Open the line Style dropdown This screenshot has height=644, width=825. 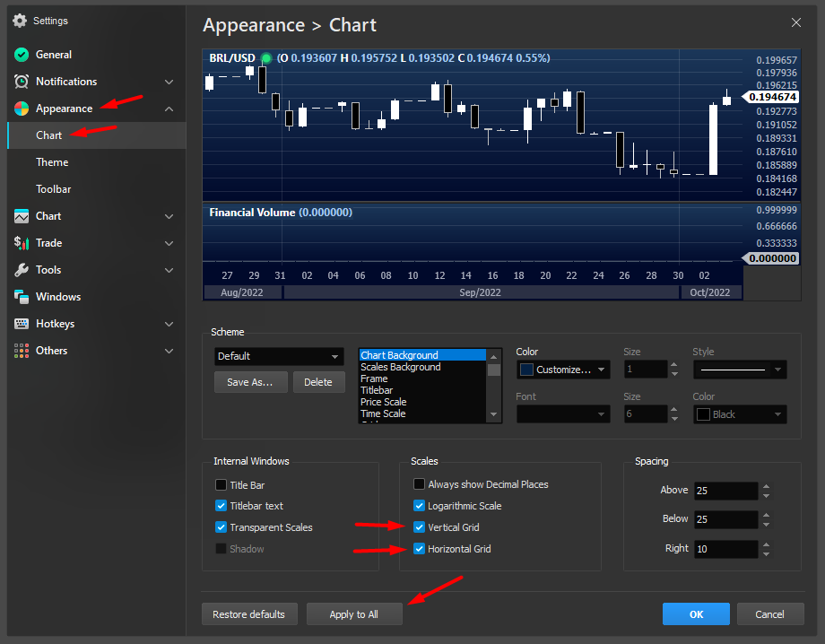[739, 370]
